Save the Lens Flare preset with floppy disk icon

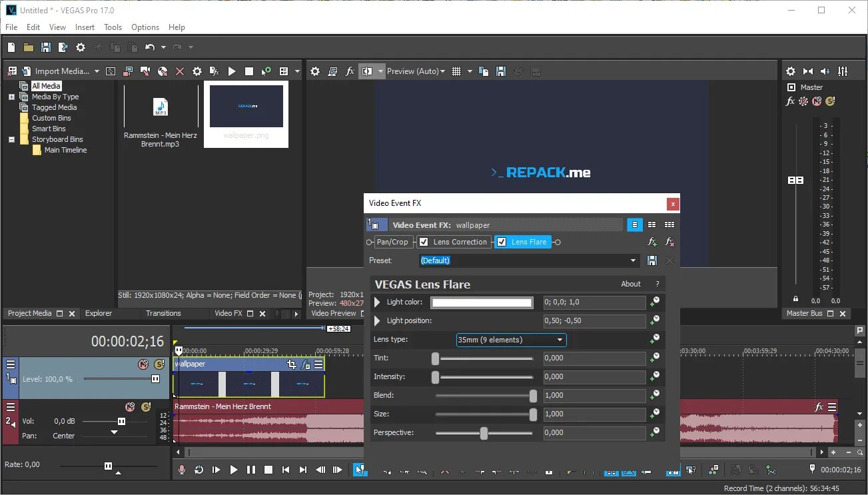click(x=653, y=260)
